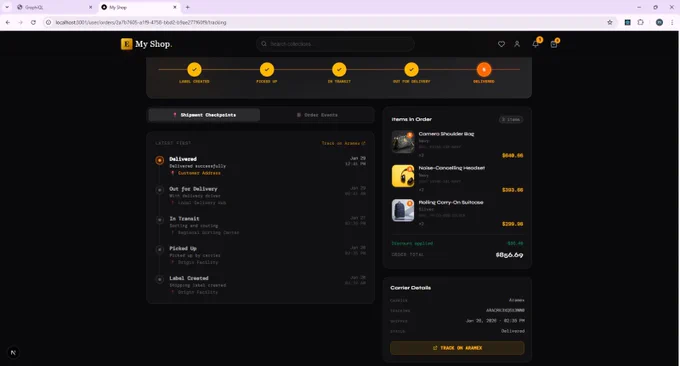The width and height of the screenshot is (680, 366).
Task: Select the In Transit checkpoint entry
Action: 260,225
